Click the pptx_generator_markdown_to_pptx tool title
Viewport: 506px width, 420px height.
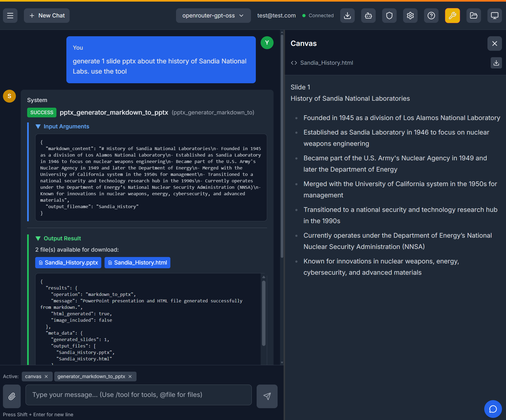click(114, 113)
